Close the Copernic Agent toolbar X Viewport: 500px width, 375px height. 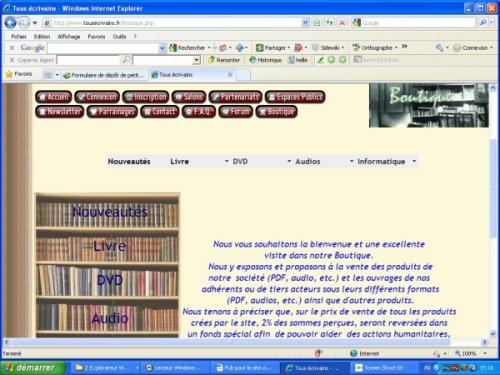pos(12,60)
